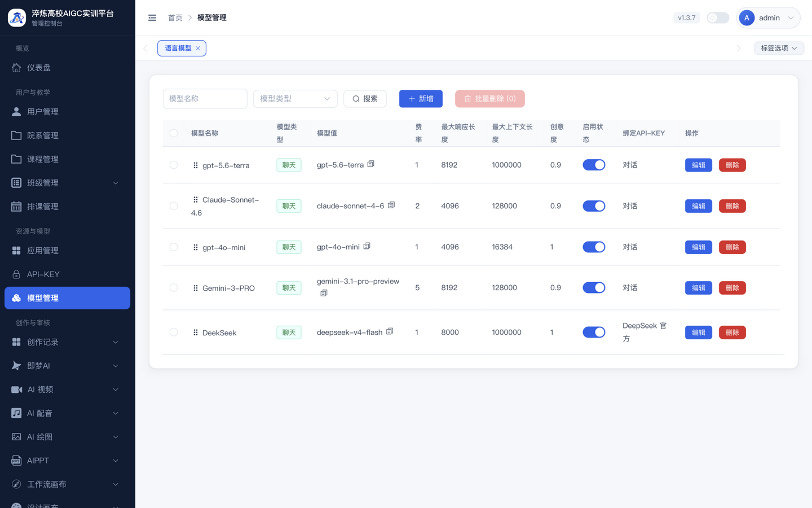Image resolution: width=812 pixels, height=508 pixels.
Task: Copy the gpt-5.6-terra model value
Action: [370, 164]
